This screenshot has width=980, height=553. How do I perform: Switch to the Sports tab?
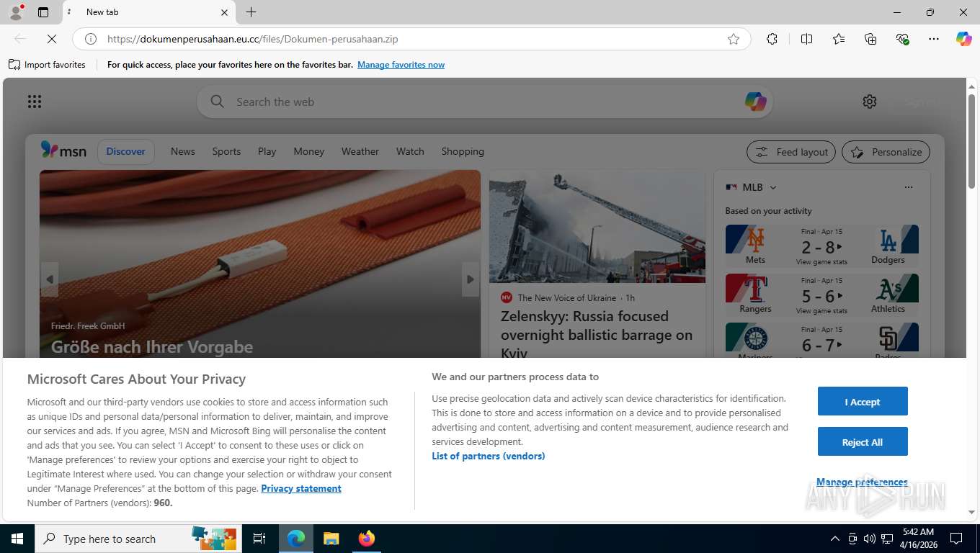[226, 151]
